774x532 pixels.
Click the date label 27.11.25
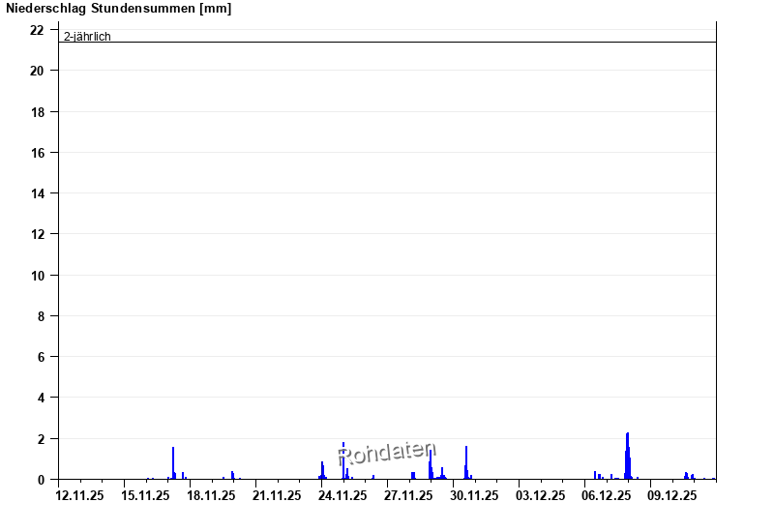(408, 495)
